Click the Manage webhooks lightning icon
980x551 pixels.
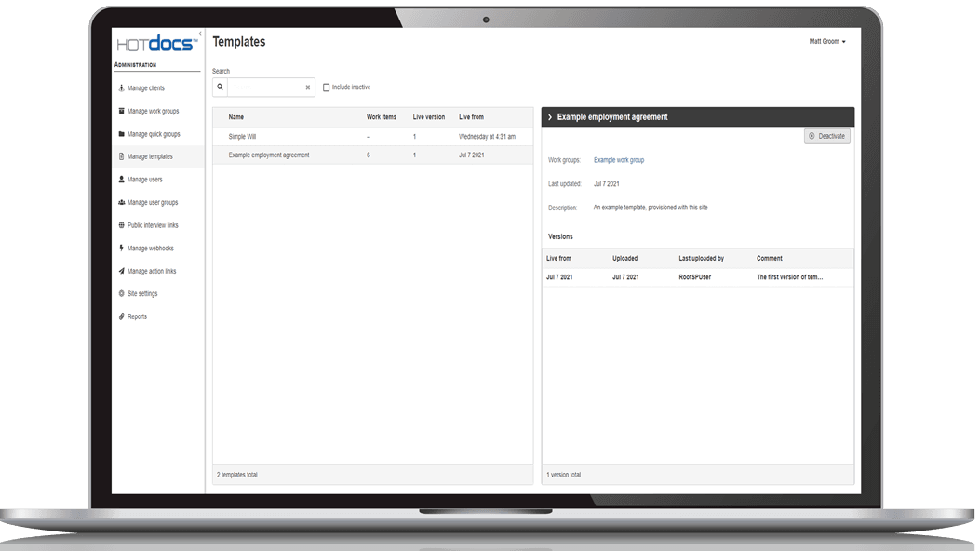(x=121, y=249)
